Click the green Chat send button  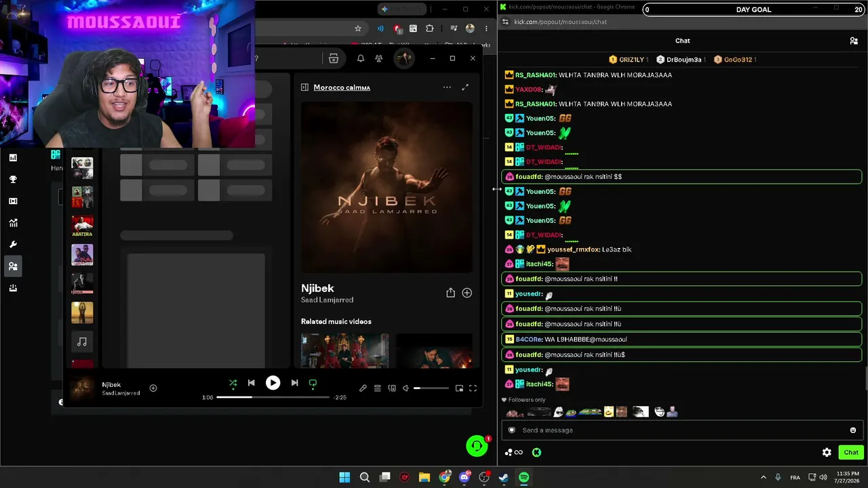coord(851,452)
